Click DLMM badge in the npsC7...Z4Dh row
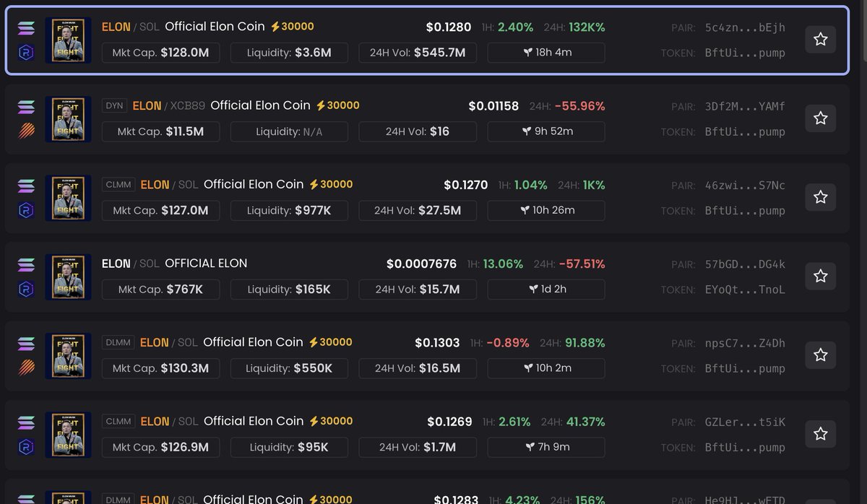Viewport: 867px width, 504px height. [x=118, y=342]
